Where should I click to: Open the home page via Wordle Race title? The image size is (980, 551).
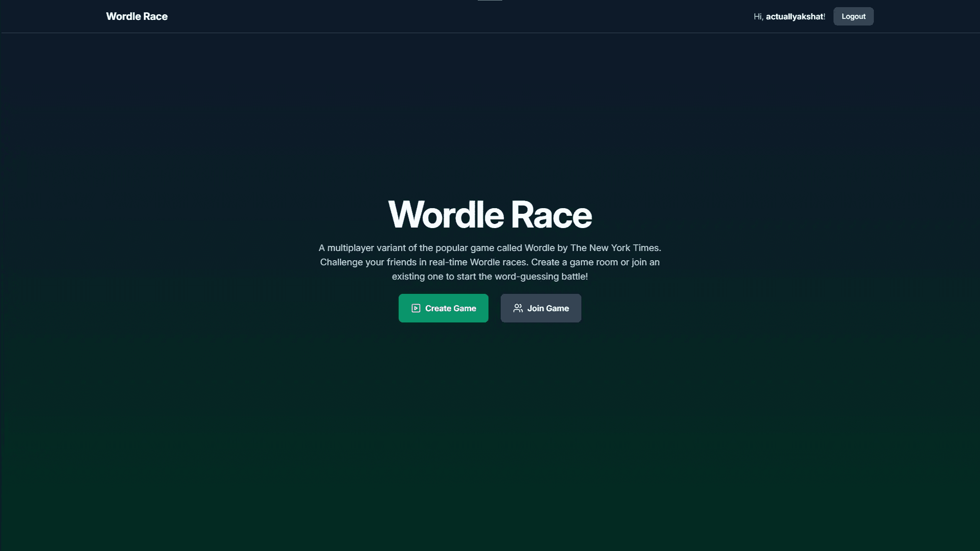coord(136,16)
